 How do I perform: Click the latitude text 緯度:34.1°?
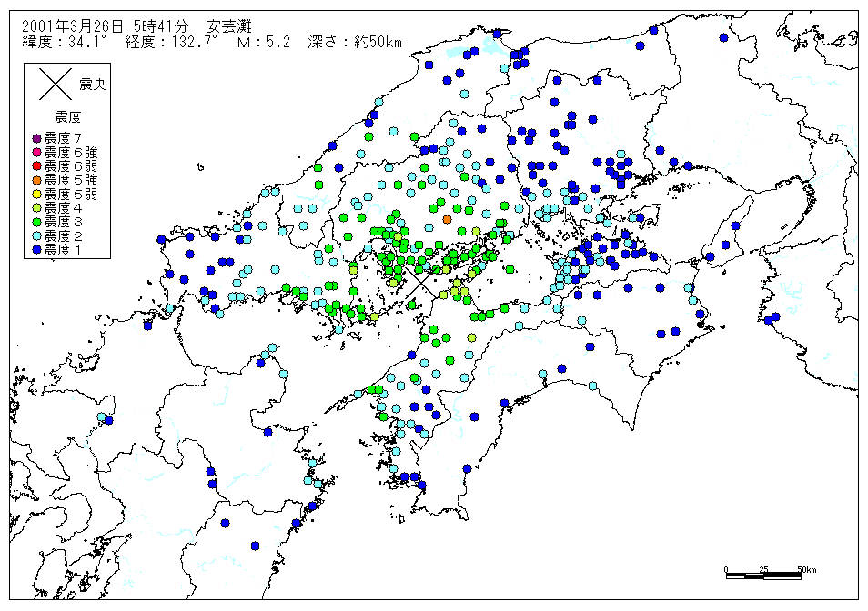tap(64, 42)
